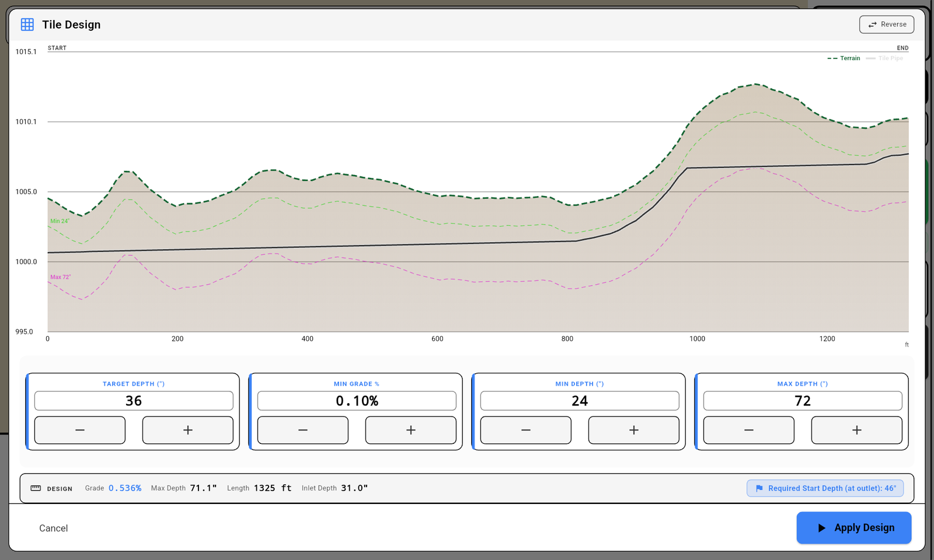This screenshot has height=560, width=934.
Task: Click the Inlet Depth value 31.0"
Action: click(x=354, y=488)
